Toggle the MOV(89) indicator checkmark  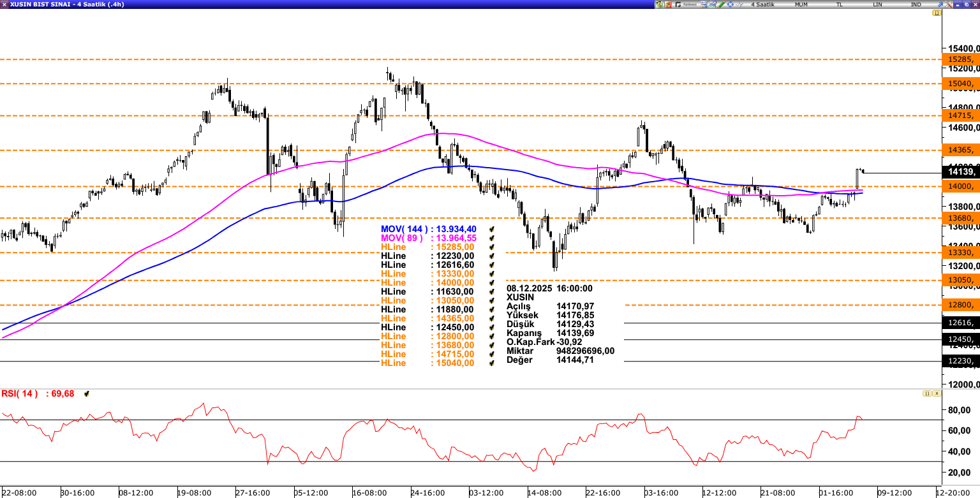[491, 238]
